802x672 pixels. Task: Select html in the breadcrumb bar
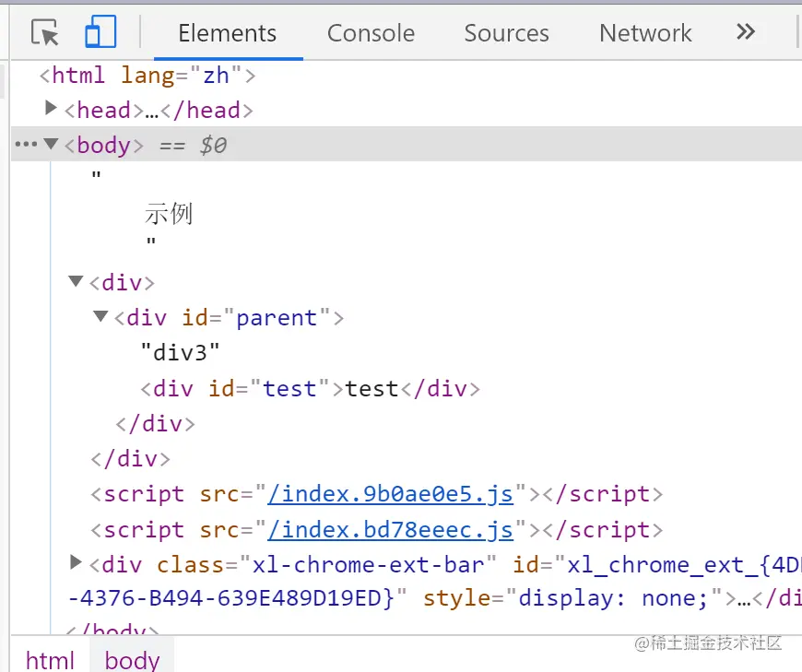[x=50, y=660]
